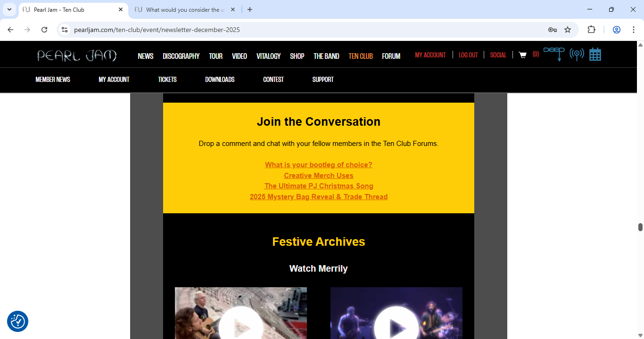The width and height of the screenshot is (644, 339).
Task: Open the saved passwords key icon
Action: 553,30
